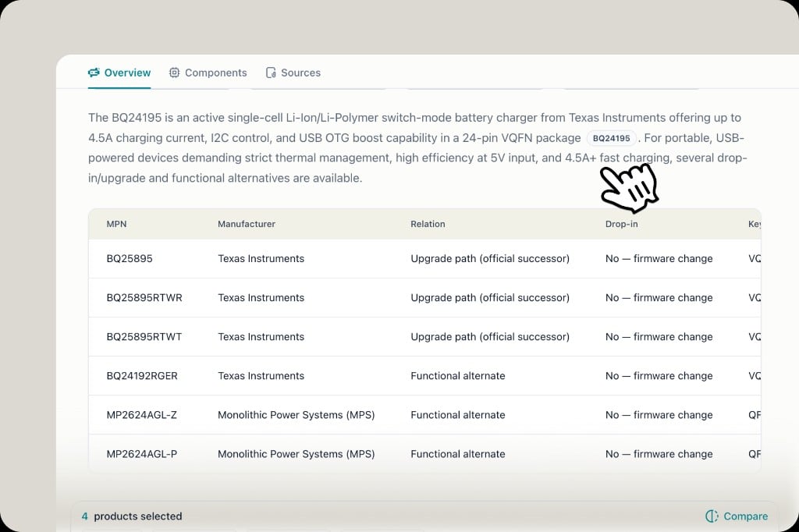Click Texas Instruments in the BQ25895RTWT row
Image resolution: width=799 pixels, height=532 pixels.
(261, 337)
